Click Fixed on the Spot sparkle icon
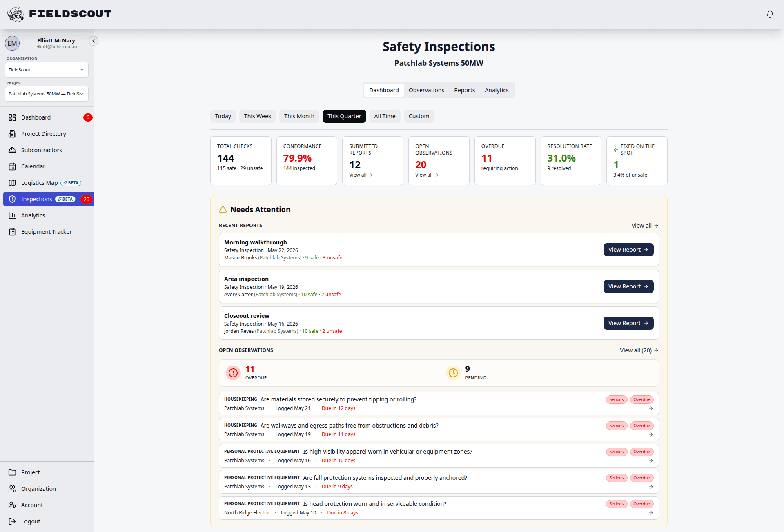 616,150
